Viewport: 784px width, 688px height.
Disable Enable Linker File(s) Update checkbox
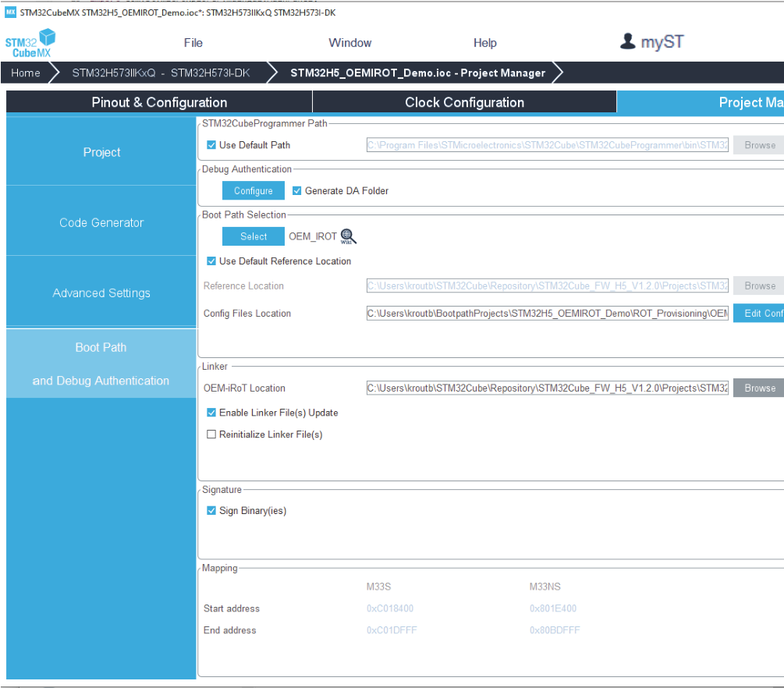211,413
